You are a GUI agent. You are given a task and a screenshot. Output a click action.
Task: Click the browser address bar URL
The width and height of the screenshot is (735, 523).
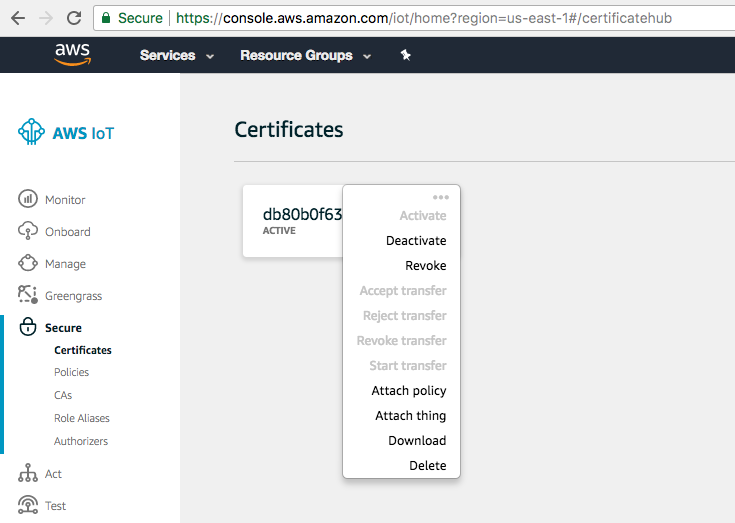click(424, 18)
